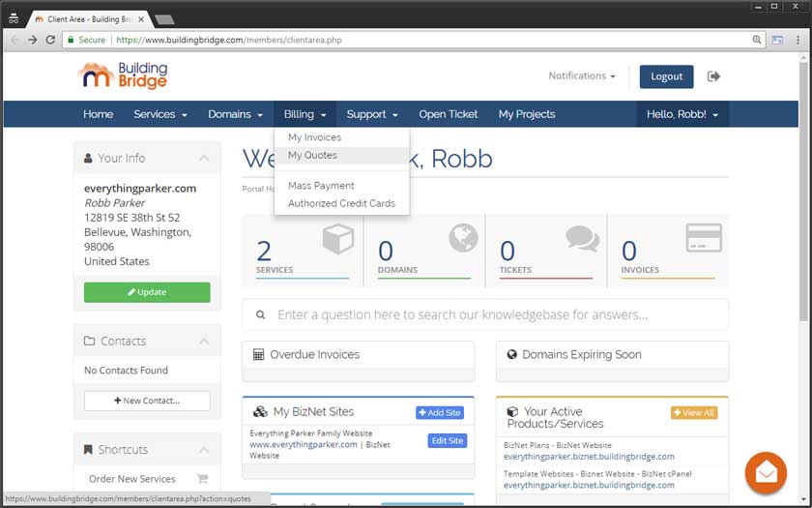Click the extension icon next to zoom icon
812x508 pixels.
[x=777, y=40]
